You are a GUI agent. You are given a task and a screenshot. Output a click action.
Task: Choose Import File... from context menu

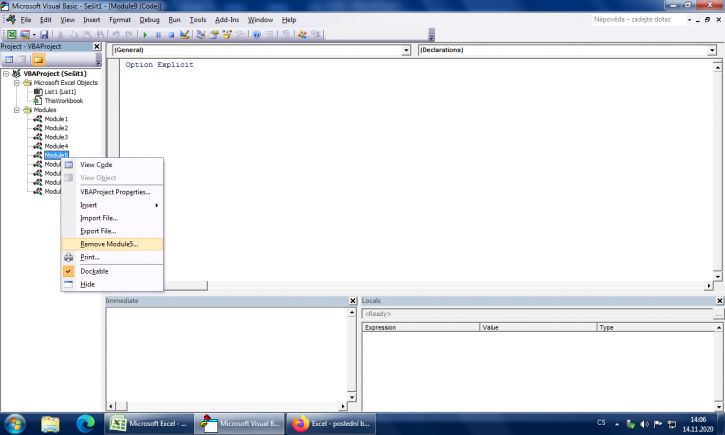pyautogui.click(x=112, y=218)
